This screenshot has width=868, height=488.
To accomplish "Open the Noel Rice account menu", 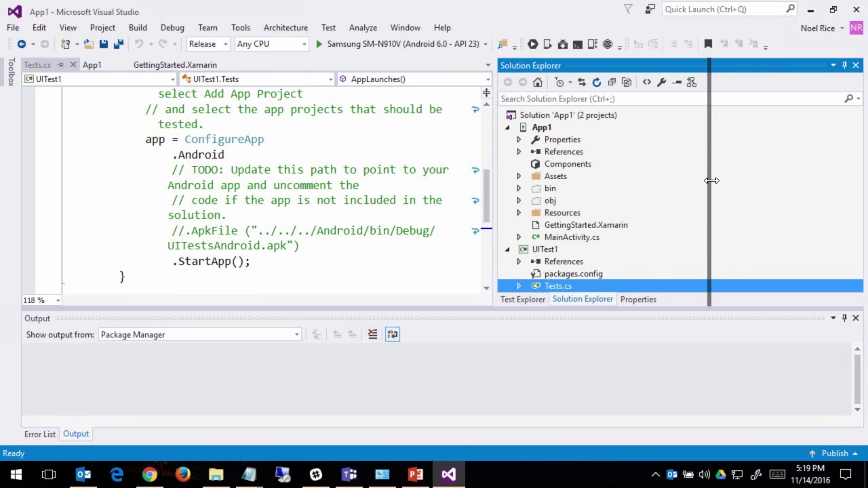I will [x=823, y=28].
